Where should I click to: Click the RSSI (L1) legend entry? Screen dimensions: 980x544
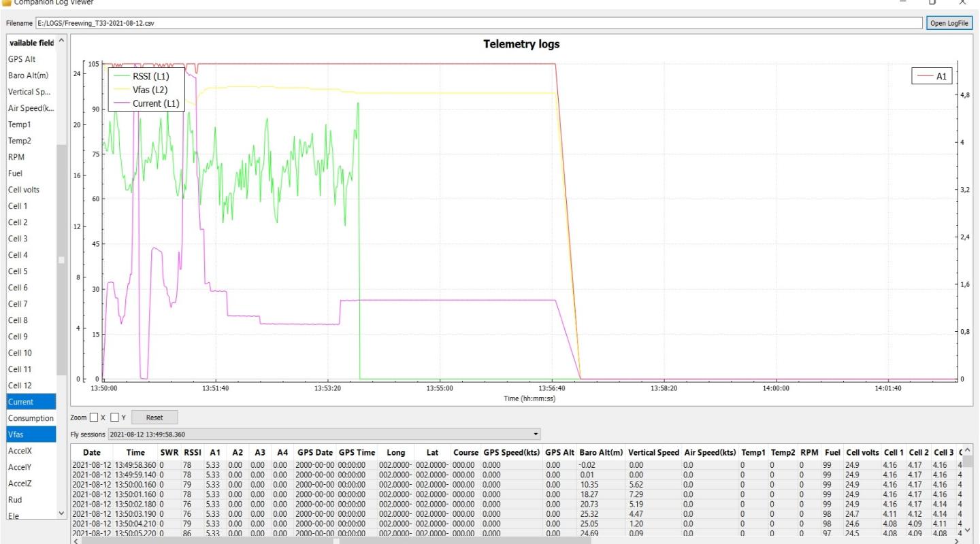point(144,76)
